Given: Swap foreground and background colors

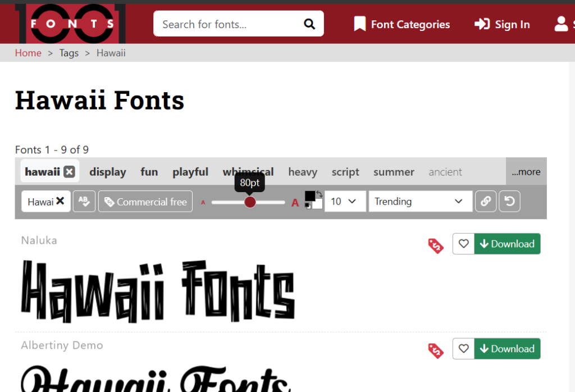Looking at the screenshot, I should [320, 194].
